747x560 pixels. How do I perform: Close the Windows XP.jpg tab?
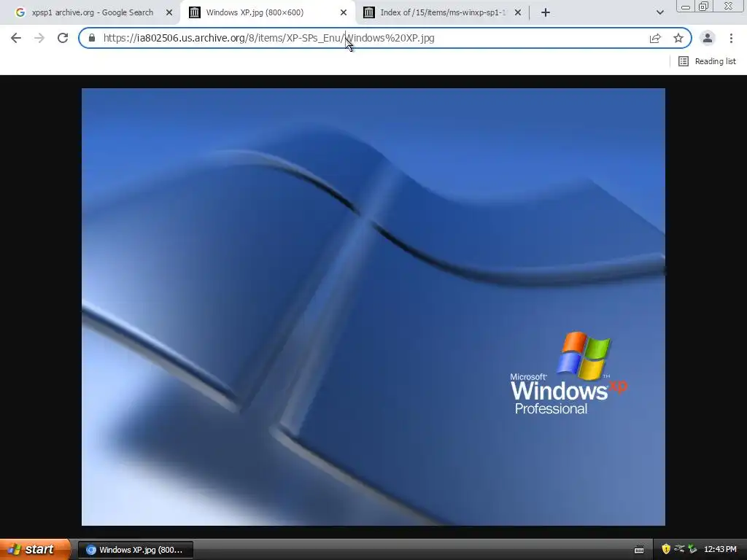tap(344, 12)
